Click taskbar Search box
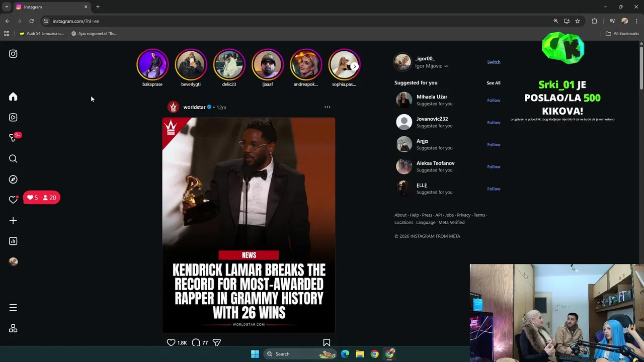 [x=301, y=354]
